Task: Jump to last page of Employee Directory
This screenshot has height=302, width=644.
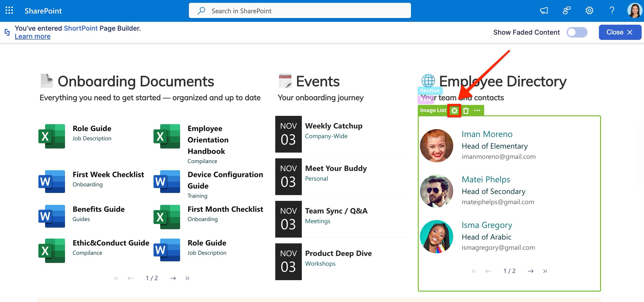Action: tap(545, 271)
